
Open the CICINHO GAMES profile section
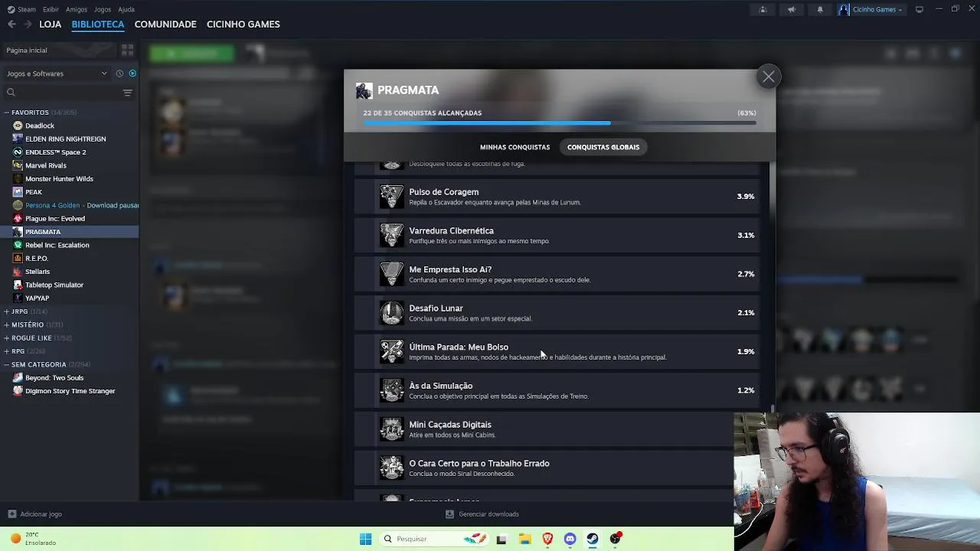[x=243, y=24]
